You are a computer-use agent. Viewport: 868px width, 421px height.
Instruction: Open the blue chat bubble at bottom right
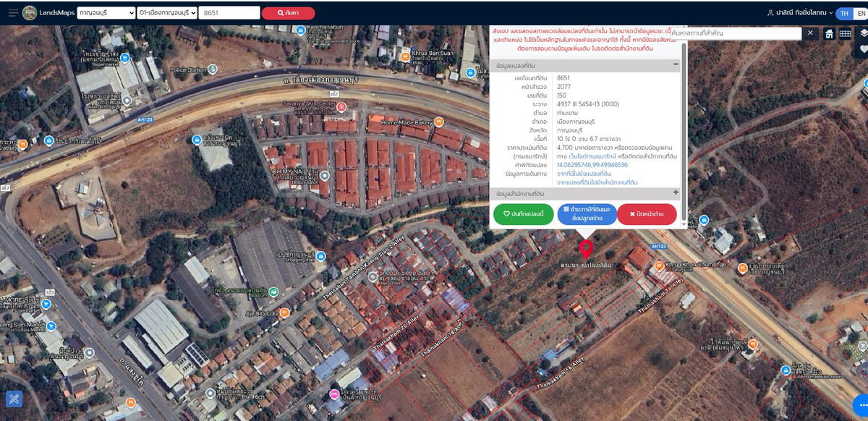pyautogui.click(x=861, y=406)
